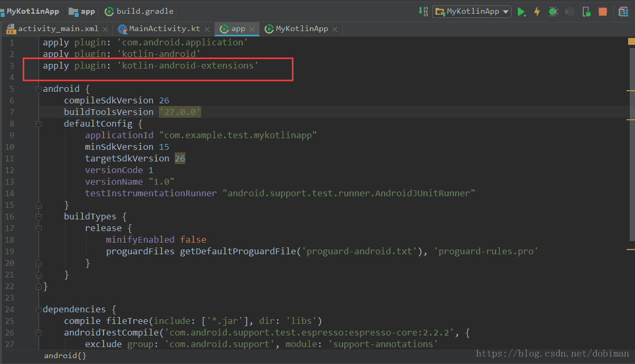
Task: Click fold end marker on line 15
Action: tap(39, 205)
